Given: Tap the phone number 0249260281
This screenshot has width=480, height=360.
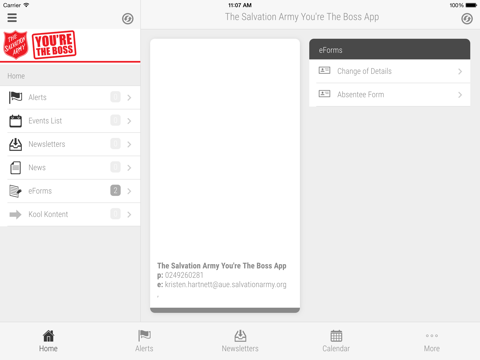Looking at the screenshot, I should [184, 275].
